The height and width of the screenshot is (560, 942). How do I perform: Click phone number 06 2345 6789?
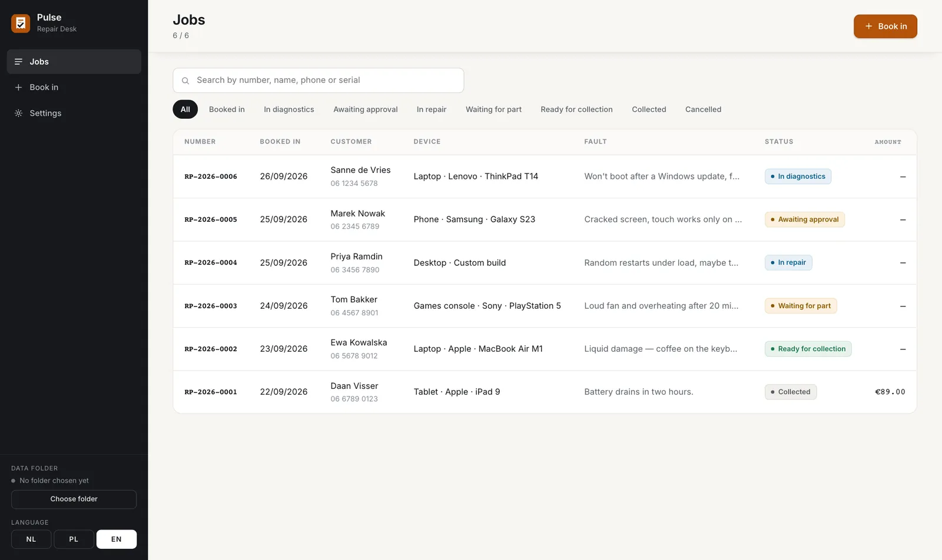(x=354, y=226)
